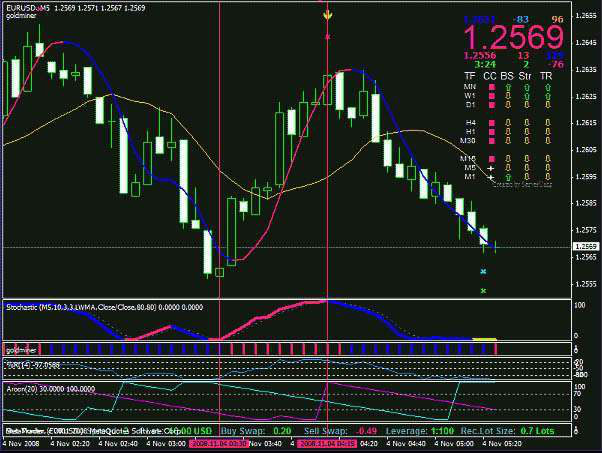Click the pink 2008.11.04 03:30 date label
This screenshot has height=453, width=602.
click(219, 444)
